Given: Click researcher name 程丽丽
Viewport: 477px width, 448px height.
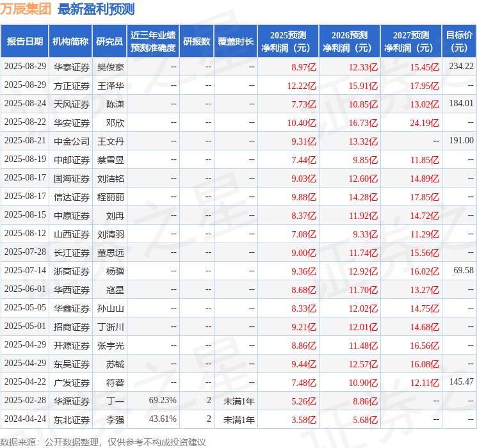Looking at the screenshot, I should (x=111, y=197).
